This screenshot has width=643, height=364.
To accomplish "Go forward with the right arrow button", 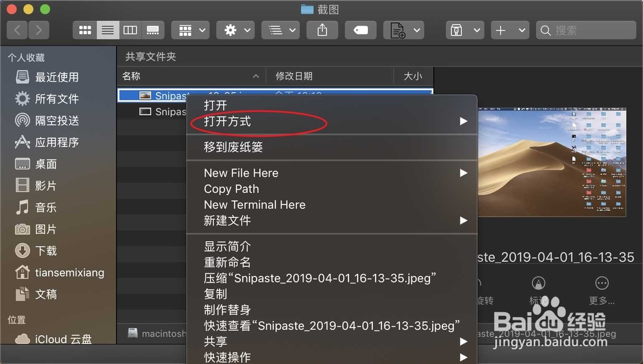I will coord(39,30).
